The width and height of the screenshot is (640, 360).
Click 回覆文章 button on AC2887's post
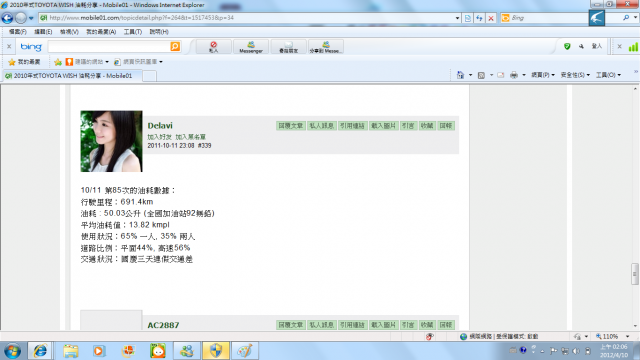291,325
